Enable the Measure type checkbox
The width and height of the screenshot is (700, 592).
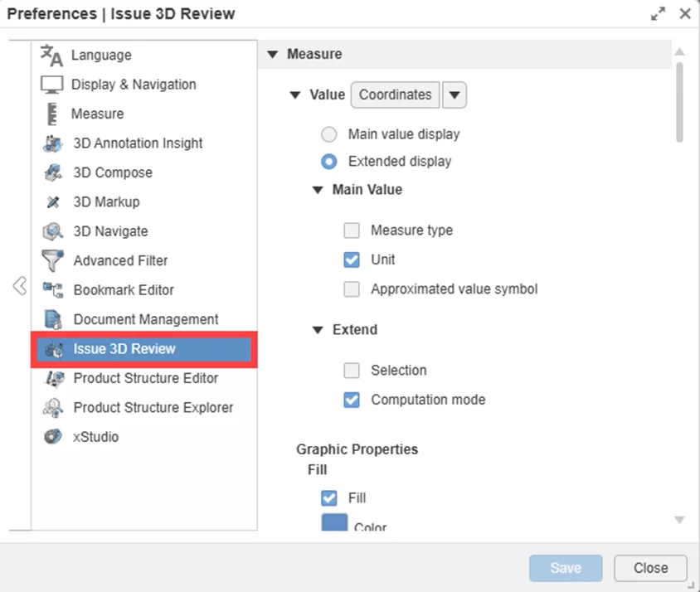click(352, 230)
